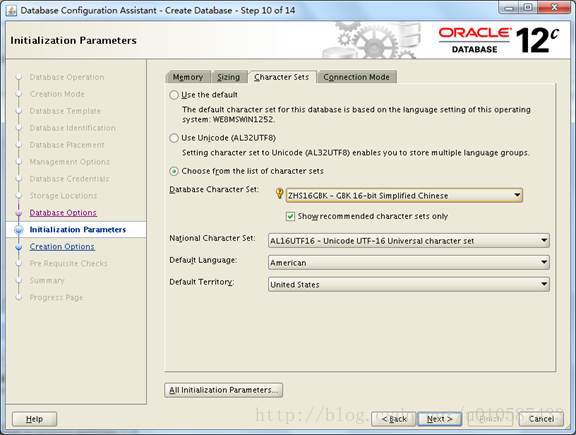Select the Character Sets tab
This screenshot has height=435, width=576.
281,77
